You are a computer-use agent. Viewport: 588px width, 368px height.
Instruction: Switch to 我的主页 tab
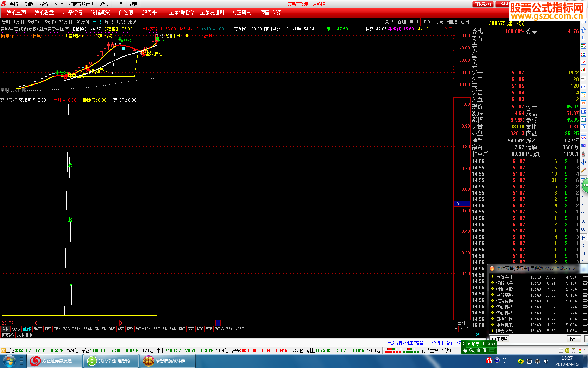click(16, 12)
